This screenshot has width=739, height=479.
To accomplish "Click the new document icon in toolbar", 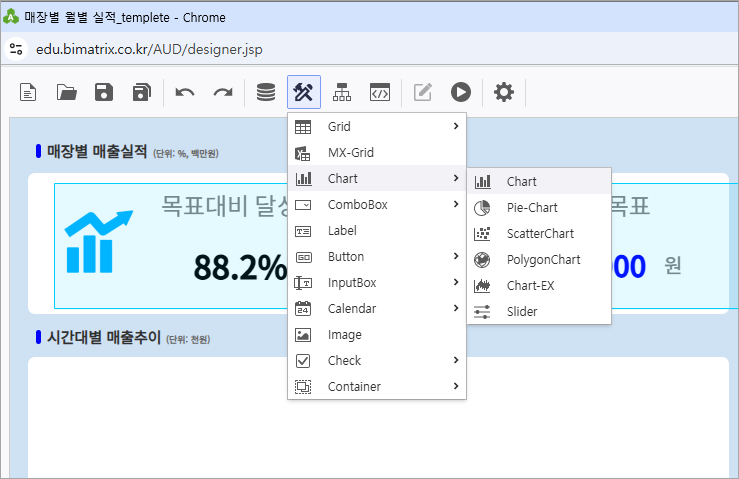I will (x=29, y=93).
